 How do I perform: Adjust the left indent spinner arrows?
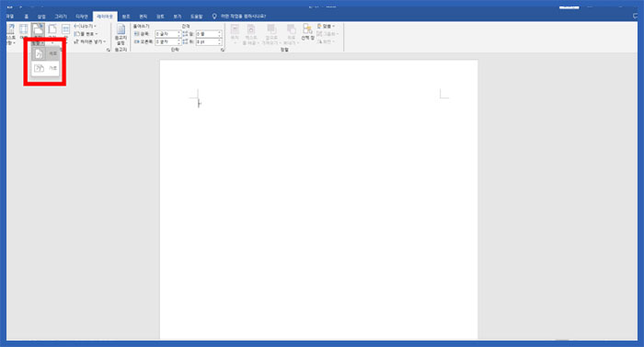pyautogui.click(x=179, y=34)
